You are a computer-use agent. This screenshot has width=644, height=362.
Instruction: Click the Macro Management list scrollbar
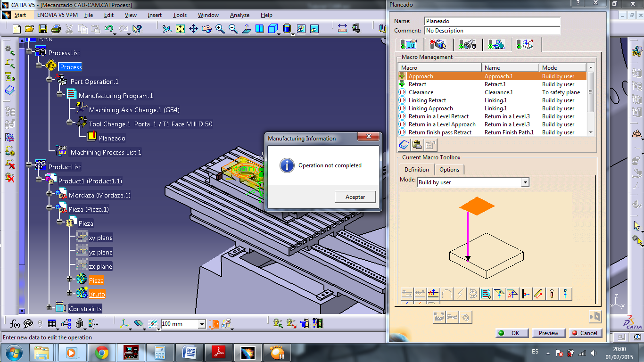click(591, 100)
